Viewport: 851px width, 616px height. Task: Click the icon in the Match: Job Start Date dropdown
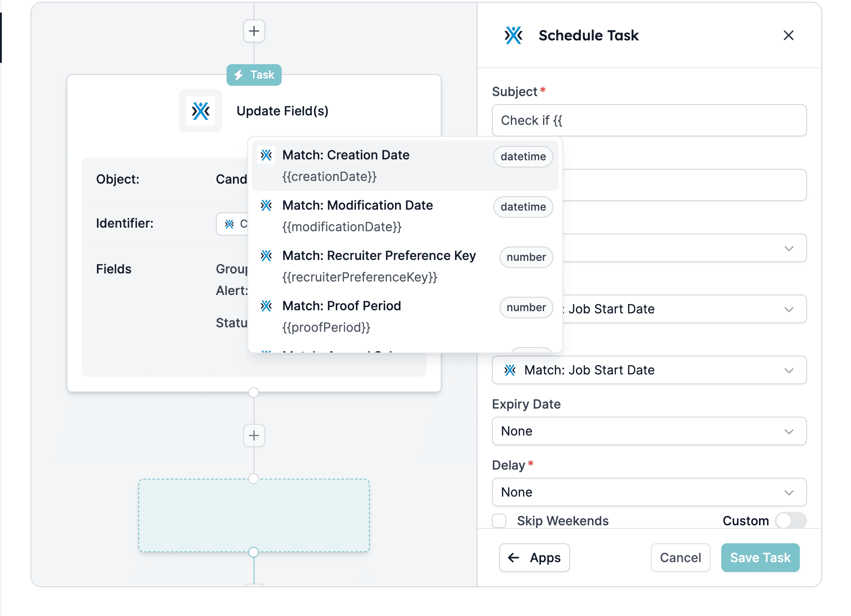pos(510,370)
